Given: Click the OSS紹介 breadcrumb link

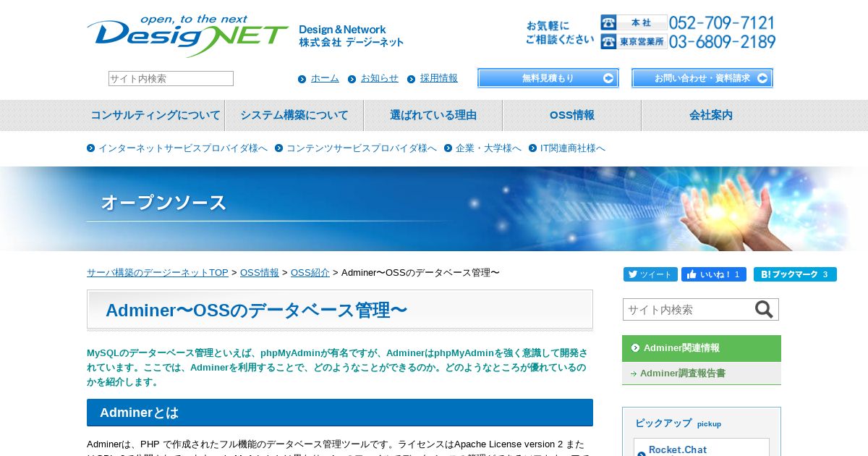Looking at the screenshot, I should click(x=310, y=273).
